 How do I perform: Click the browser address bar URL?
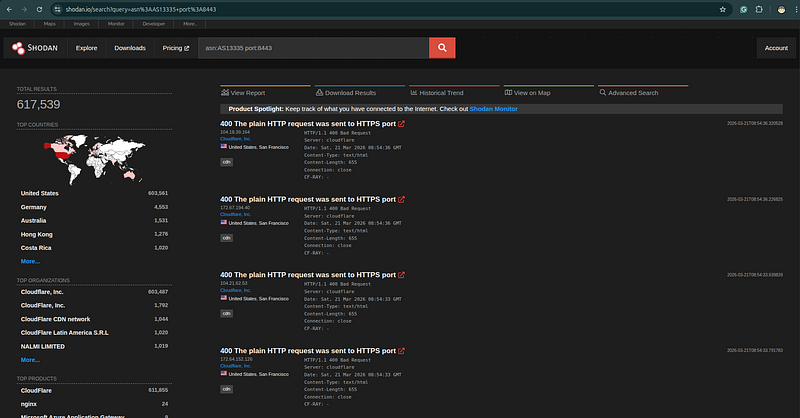point(141,9)
